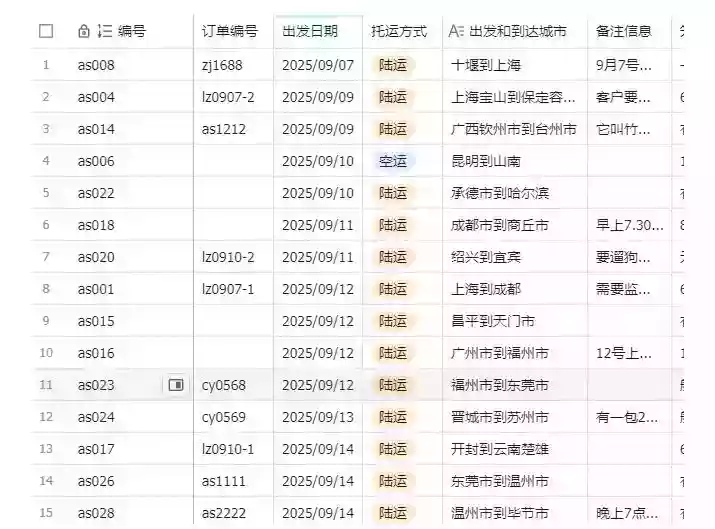Select cell as016 in 编号 column

tap(96, 353)
